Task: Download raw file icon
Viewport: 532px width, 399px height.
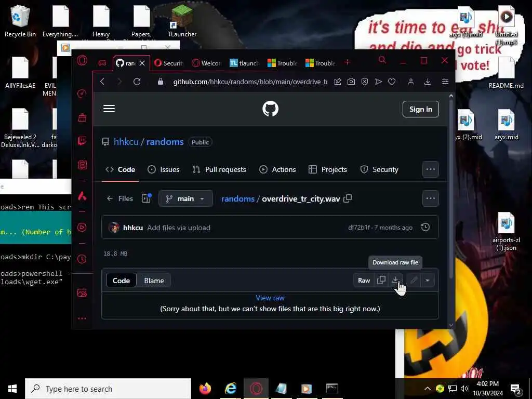Action: click(395, 280)
